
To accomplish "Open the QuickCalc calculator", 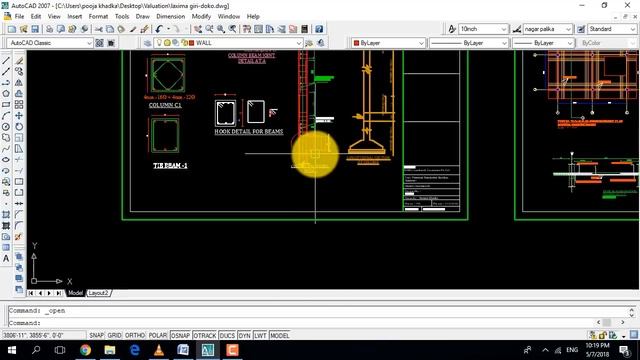I will (304, 29).
